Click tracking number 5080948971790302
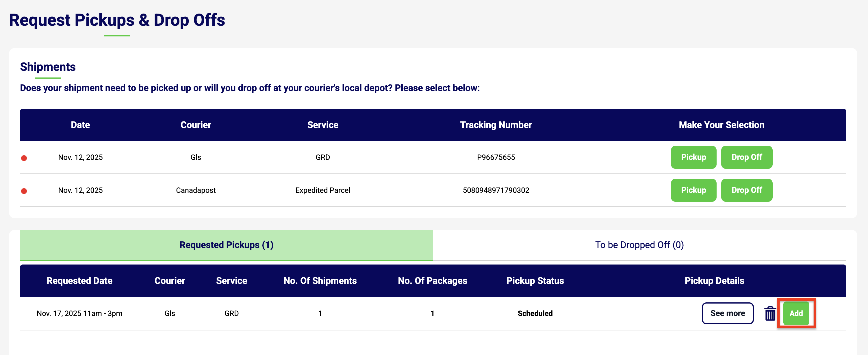 [x=496, y=190]
